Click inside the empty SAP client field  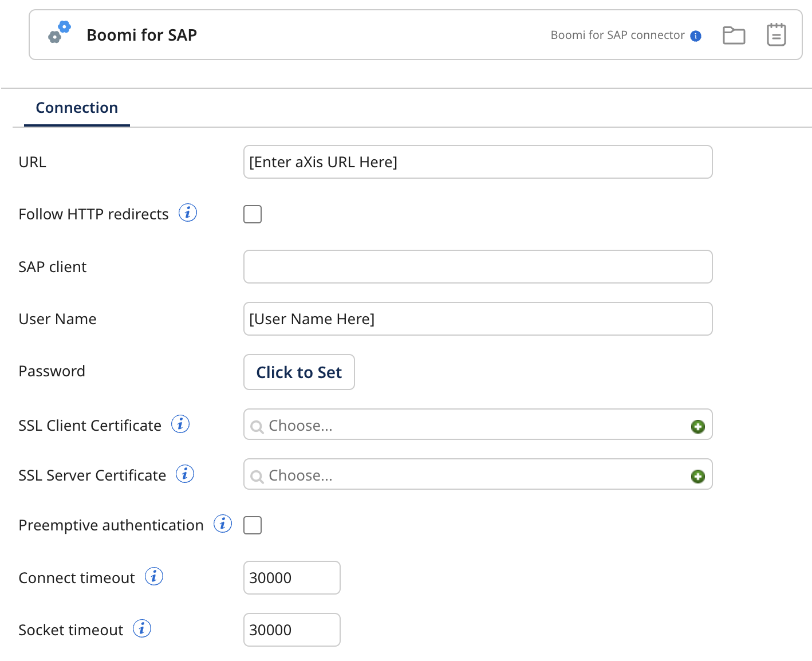click(478, 266)
